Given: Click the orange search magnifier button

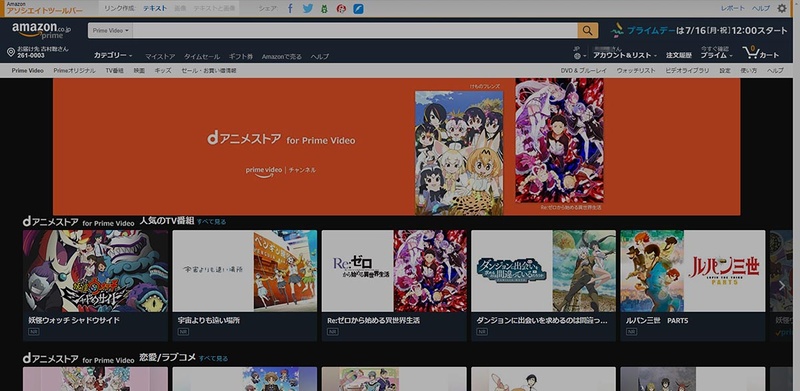Looking at the screenshot, I should (587, 31).
